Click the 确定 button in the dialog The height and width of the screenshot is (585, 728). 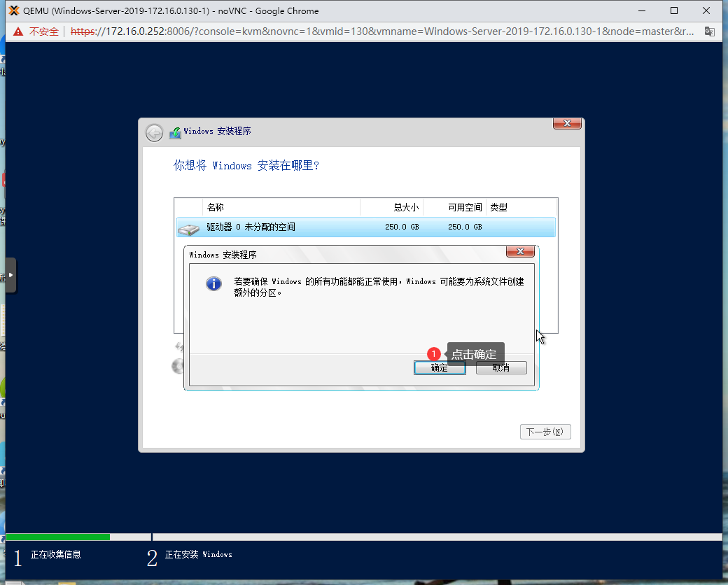pyautogui.click(x=439, y=367)
